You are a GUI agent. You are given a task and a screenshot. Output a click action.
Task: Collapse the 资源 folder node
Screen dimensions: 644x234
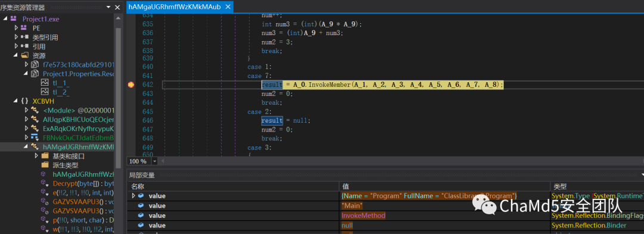(16, 55)
